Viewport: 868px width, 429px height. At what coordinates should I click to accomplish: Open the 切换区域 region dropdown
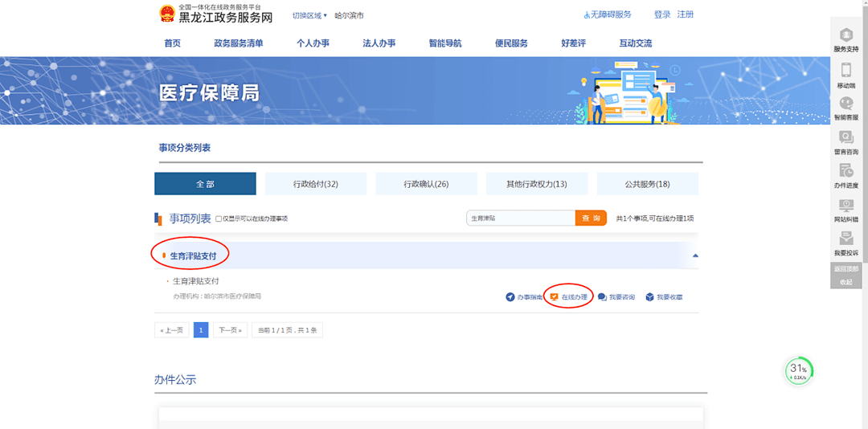[309, 15]
